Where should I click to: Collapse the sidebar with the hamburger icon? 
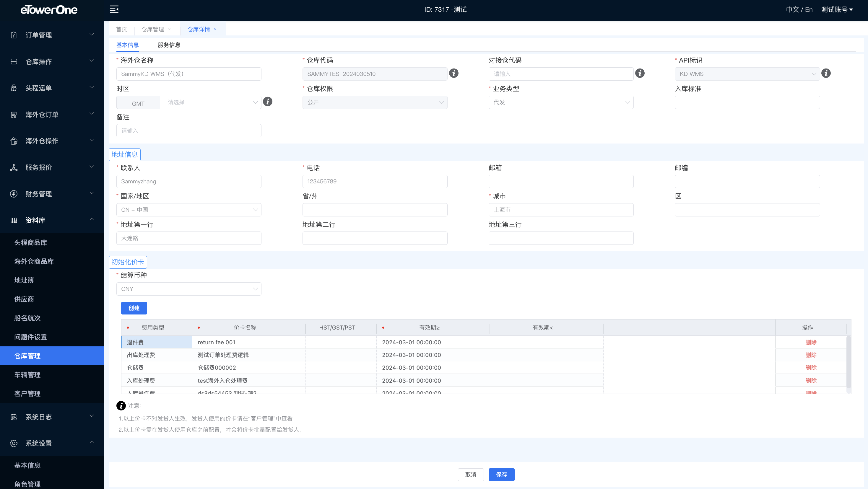(114, 9)
